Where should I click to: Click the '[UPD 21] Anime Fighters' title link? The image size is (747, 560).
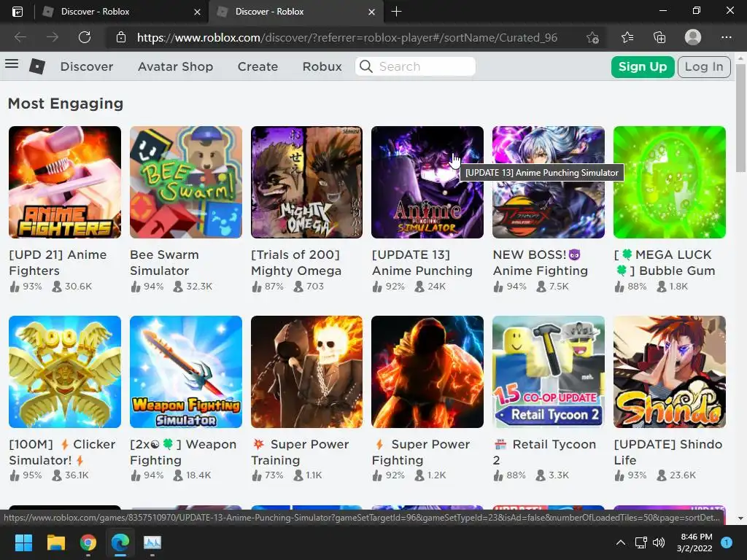tap(58, 262)
